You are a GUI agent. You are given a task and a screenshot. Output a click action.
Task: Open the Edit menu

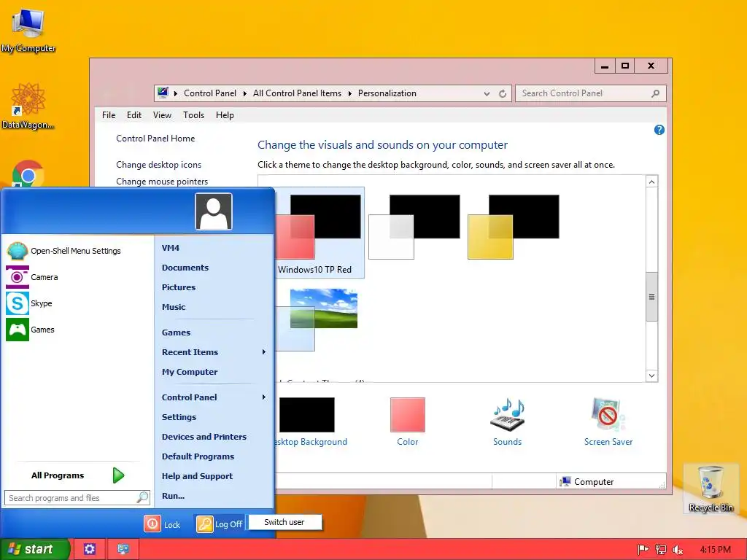pos(134,115)
